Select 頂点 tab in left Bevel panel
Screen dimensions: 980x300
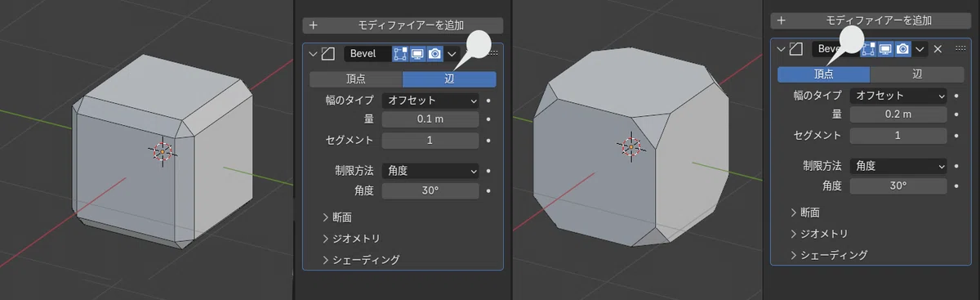tap(356, 79)
